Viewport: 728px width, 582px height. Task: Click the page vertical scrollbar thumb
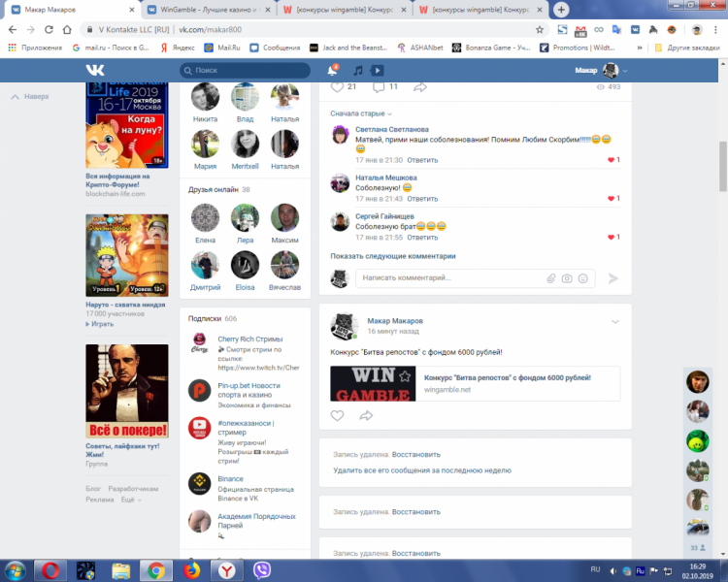coord(723,166)
